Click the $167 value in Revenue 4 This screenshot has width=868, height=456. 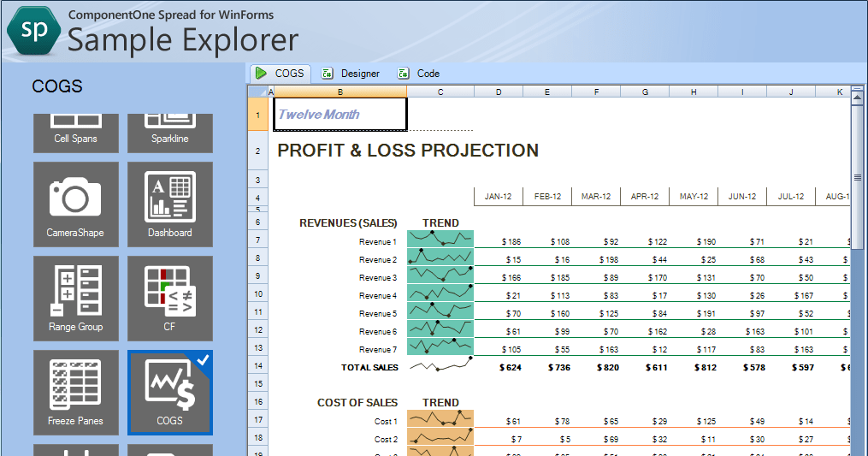tap(803, 296)
